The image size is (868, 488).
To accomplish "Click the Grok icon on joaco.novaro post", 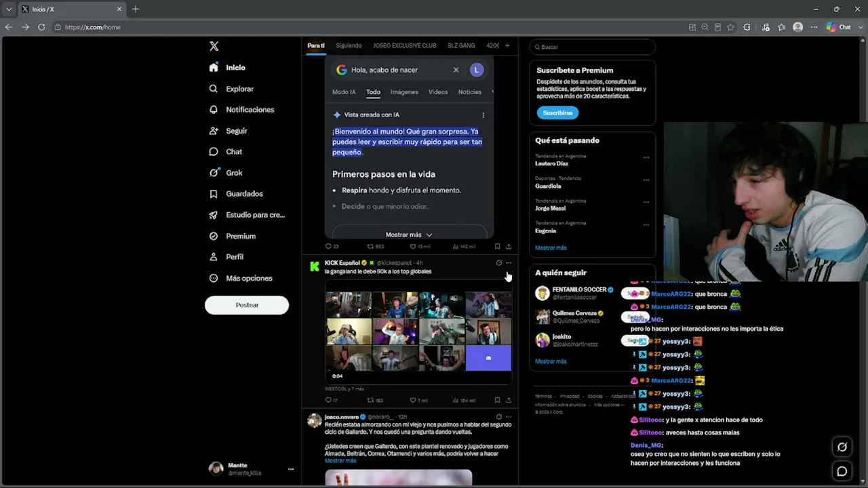I will [x=498, y=417].
